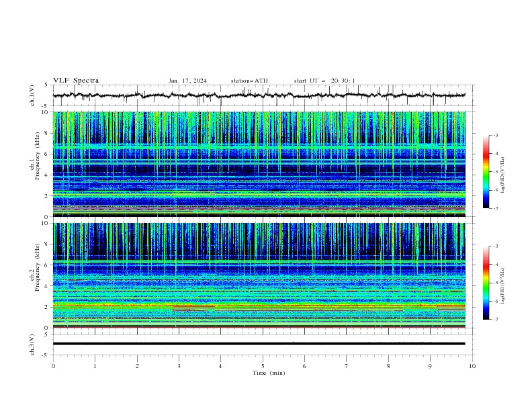Click the "-5" tick on upper colorbar

tap(496, 172)
